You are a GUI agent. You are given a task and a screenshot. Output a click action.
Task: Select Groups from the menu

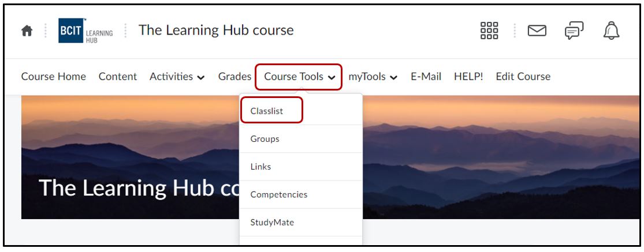tap(265, 139)
